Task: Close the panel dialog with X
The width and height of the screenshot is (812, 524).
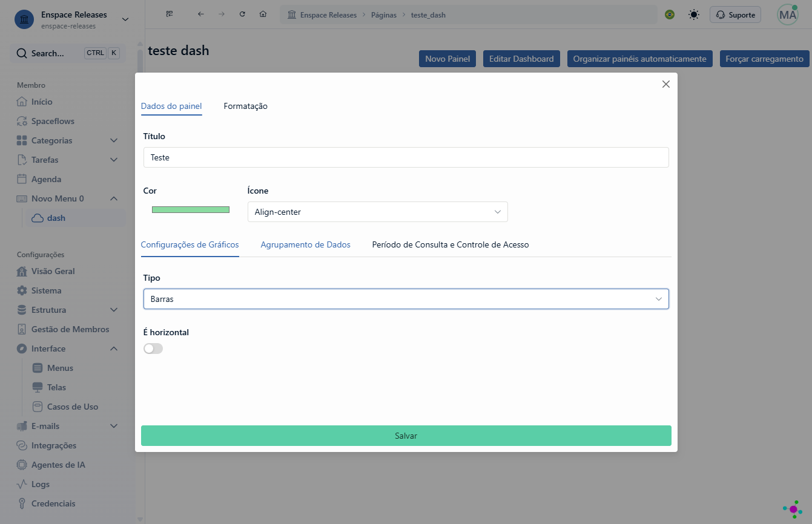Action: (x=666, y=84)
